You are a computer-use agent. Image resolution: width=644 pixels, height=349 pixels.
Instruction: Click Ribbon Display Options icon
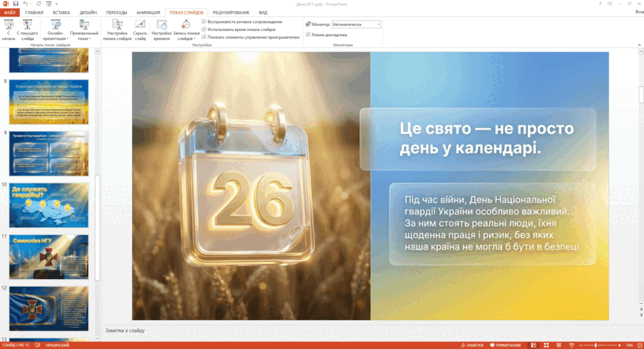click(x=610, y=3)
